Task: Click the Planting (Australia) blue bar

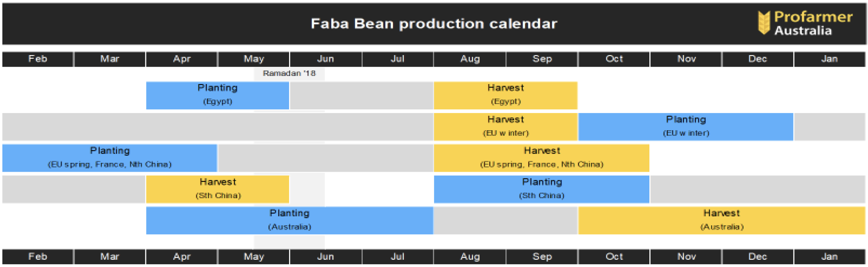Action: pos(289,220)
